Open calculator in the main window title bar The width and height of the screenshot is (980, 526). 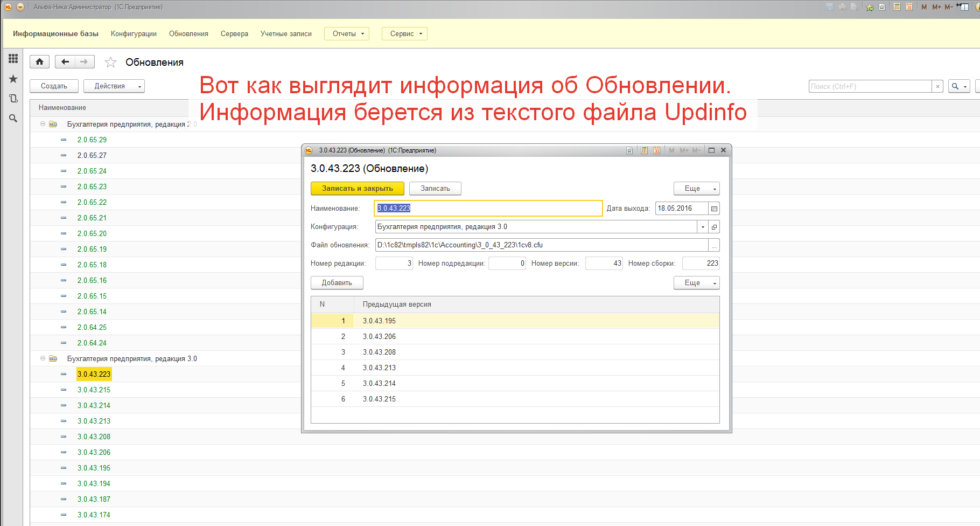point(897,7)
